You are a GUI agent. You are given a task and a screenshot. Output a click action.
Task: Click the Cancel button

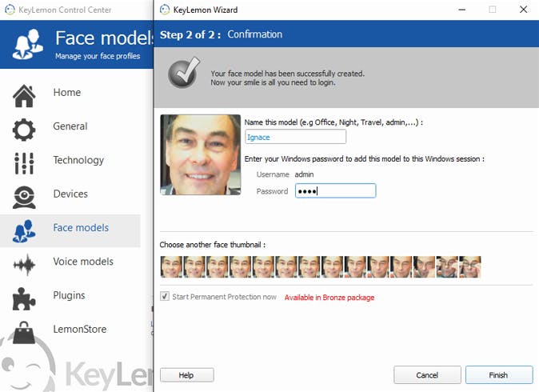(427, 375)
